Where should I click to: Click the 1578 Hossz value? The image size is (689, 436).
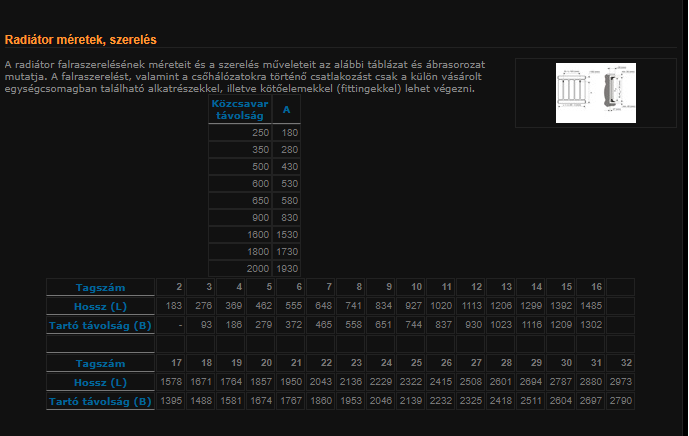pos(171,383)
